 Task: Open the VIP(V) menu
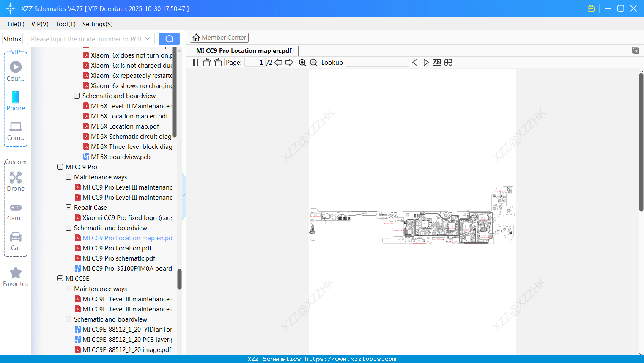point(40,24)
